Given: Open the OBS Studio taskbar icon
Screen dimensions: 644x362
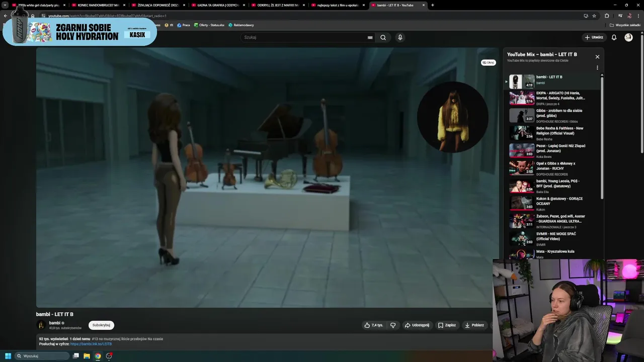Looking at the screenshot, I should pos(109,356).
